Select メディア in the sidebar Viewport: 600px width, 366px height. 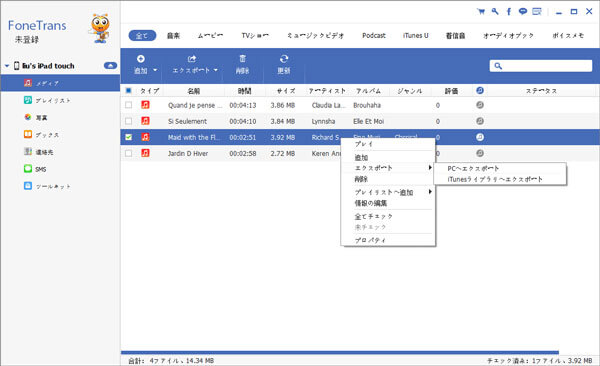pos(60,83)
